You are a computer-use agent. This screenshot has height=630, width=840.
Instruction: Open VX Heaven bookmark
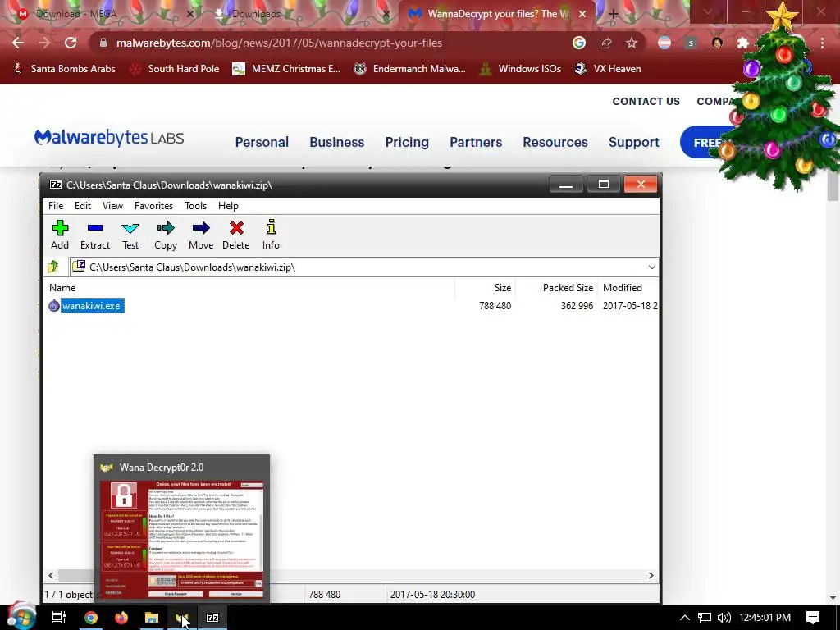click(608, 69)
